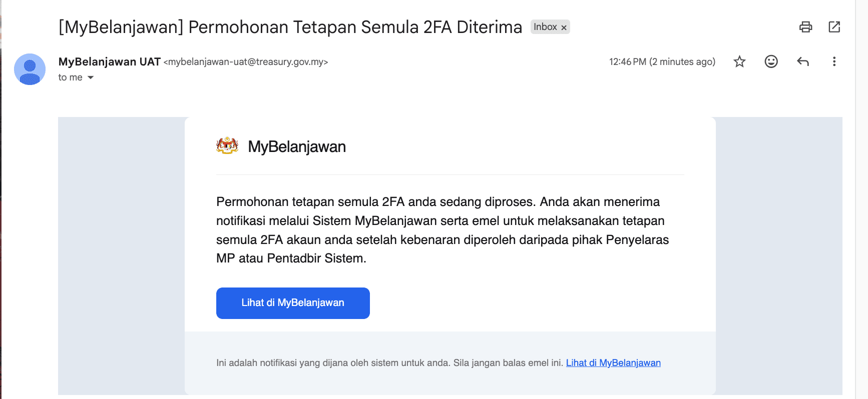Click the MyBelanjawan heading beside the crest
Viewport: 868px width, 399px height.
pos(297,146)
